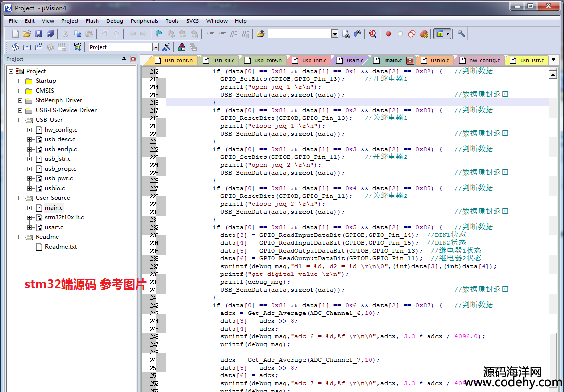Click line number 216 in the gutter
564x392 pixels.
(x=154, y=102)
